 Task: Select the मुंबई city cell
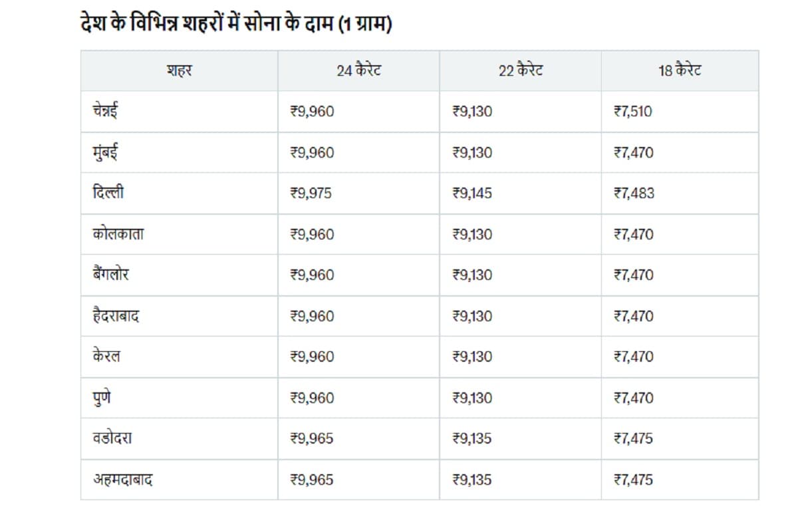click(106, 152)
